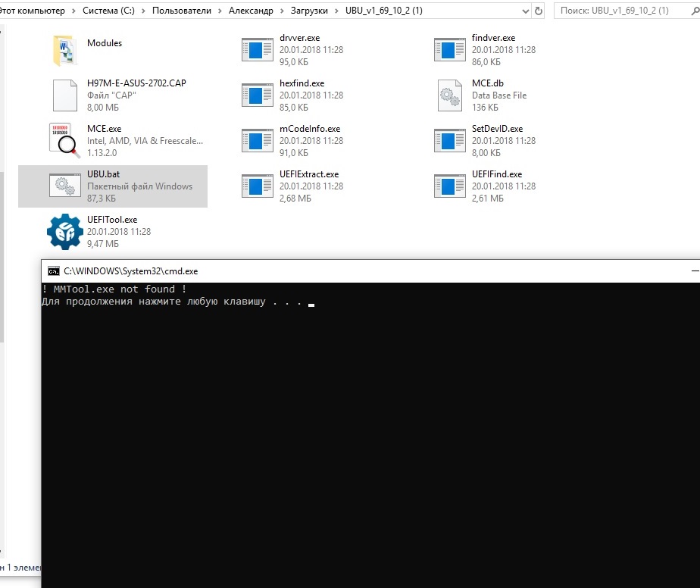Expand chevron after Пользователи

coord(220,11)
